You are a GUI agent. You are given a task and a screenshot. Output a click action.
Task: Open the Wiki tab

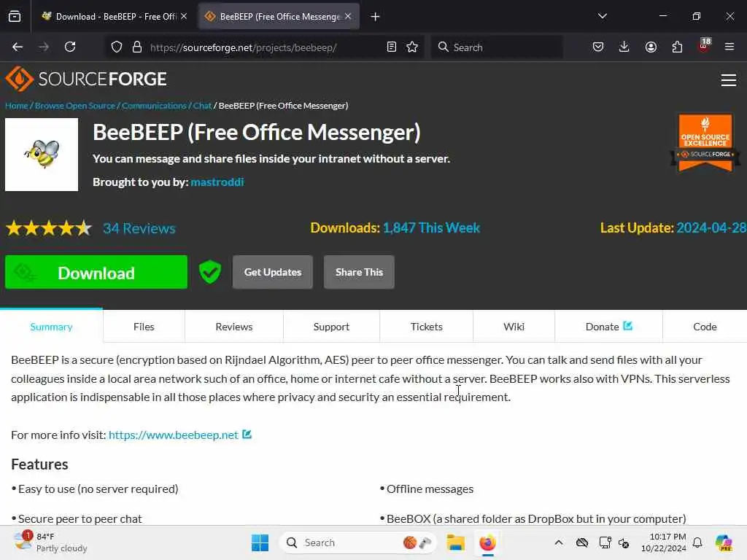point(514,327)
